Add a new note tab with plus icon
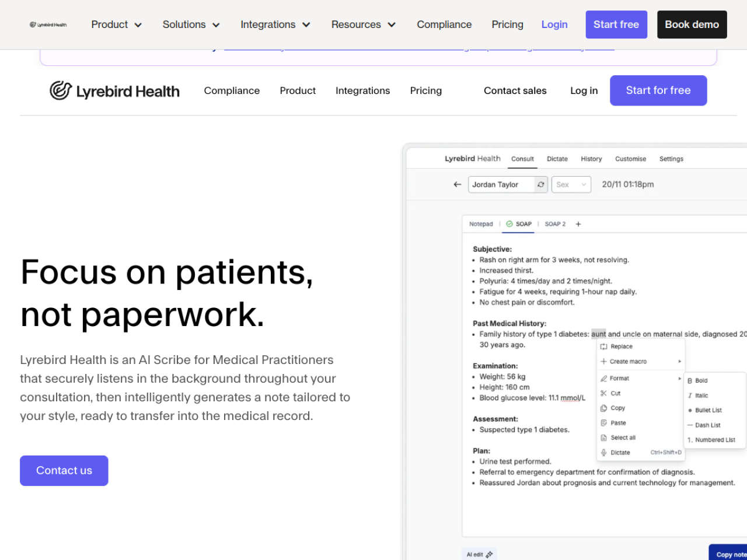 pos(578,224)
